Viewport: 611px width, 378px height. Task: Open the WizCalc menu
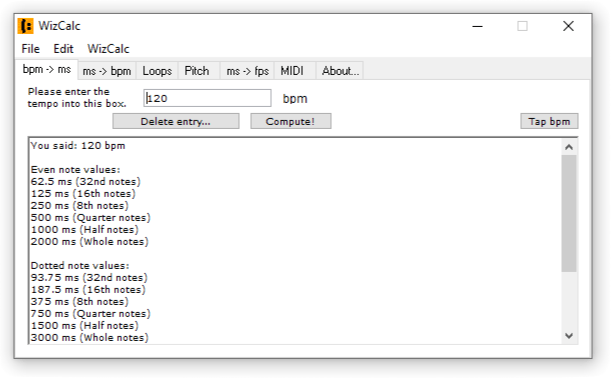pyautogui.click(x=108, y=49)
